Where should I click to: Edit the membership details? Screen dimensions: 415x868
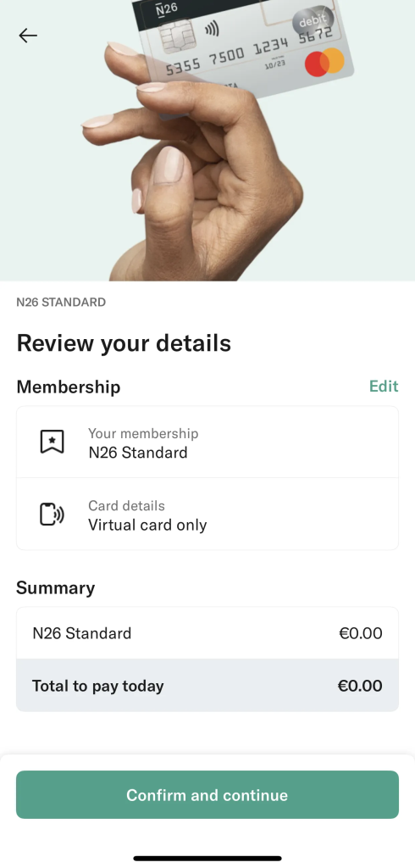(384, 386)
